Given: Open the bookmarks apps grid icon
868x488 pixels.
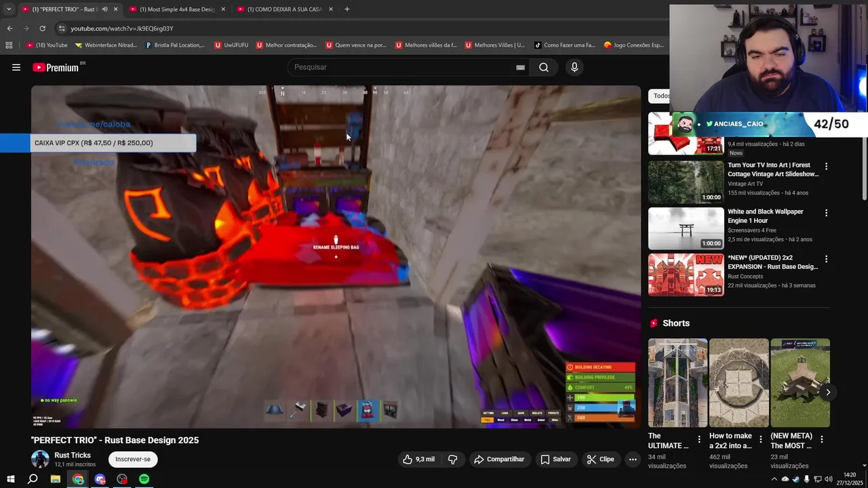Looking at the screenshot, I should 9,45.
